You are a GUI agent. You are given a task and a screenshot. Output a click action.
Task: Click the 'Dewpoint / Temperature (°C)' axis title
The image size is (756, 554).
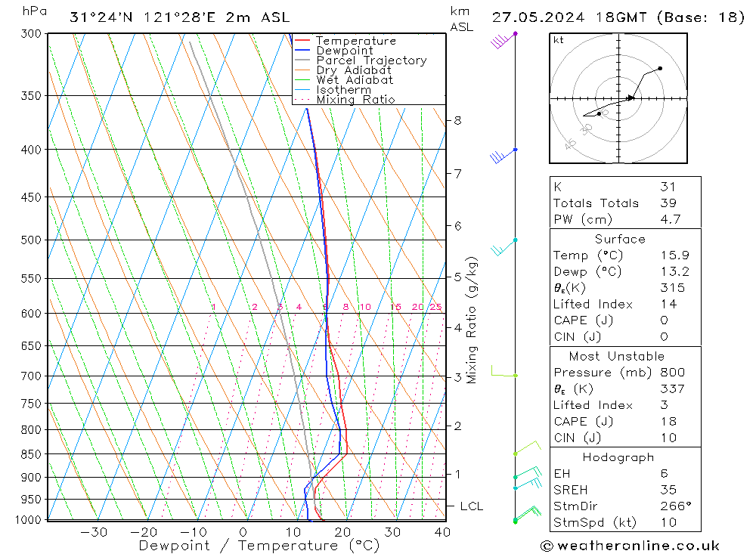point(259,546)
